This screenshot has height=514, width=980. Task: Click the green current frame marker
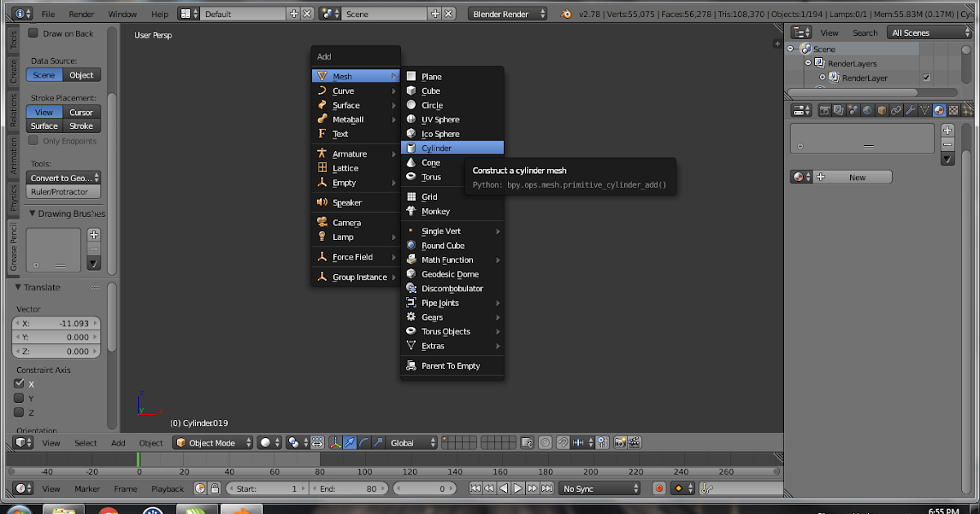coord(139,459)
